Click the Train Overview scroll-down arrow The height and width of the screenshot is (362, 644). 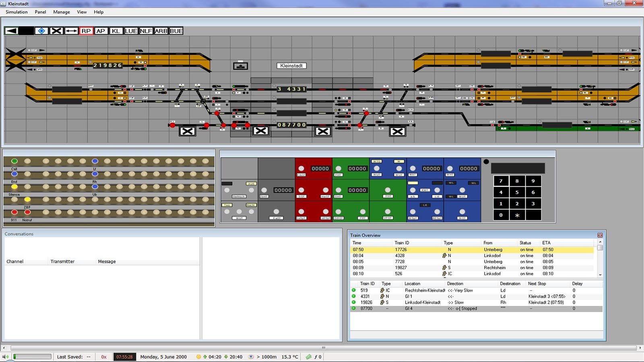tap(600, 275)
